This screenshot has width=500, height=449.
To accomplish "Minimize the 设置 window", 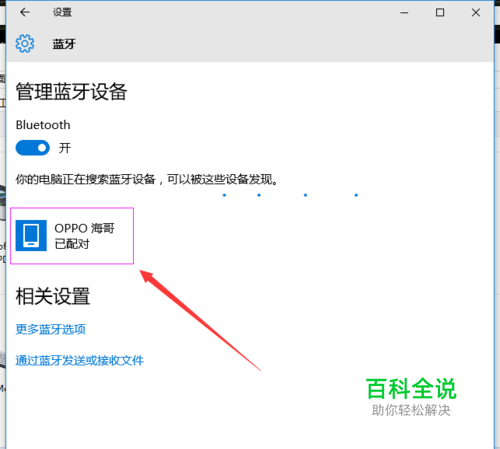I will tap(404, 13).
